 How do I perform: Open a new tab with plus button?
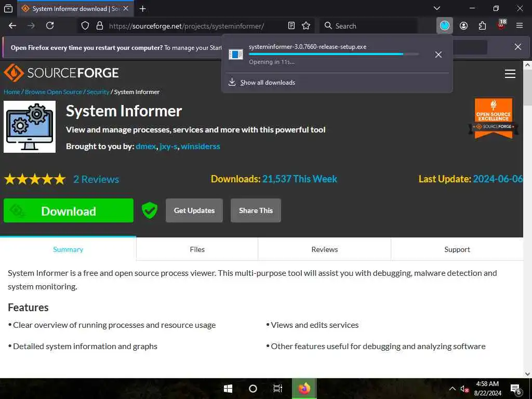(x=143, y=9)
